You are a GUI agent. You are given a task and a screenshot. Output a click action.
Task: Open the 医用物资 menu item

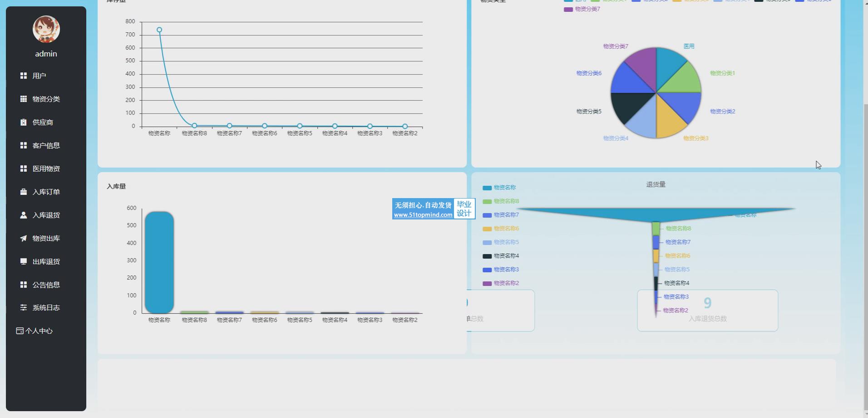46,169
